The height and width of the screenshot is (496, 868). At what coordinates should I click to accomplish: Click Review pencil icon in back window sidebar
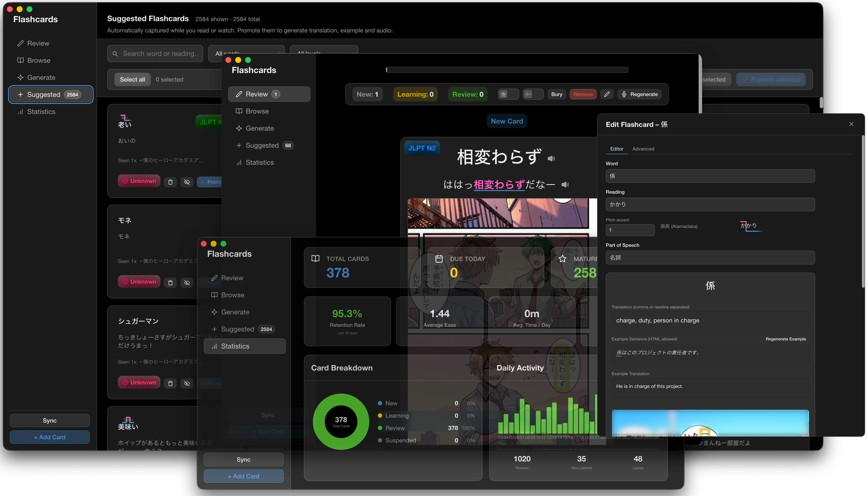(x=21, y=43)
